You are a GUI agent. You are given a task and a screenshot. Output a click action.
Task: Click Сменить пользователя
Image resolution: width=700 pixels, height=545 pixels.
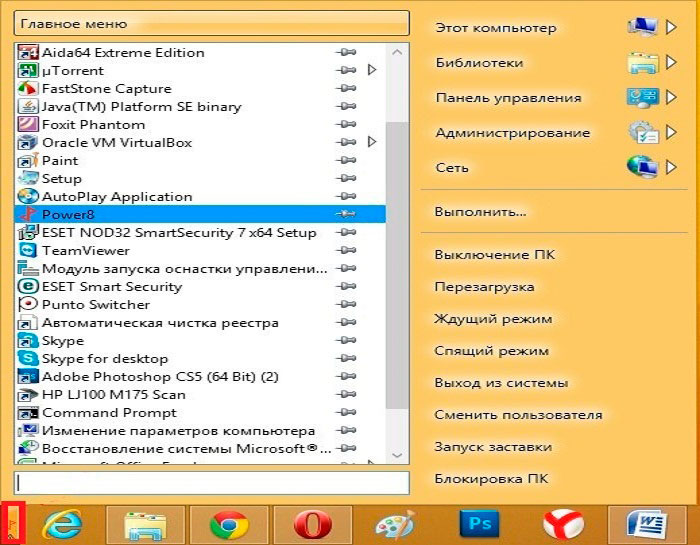[518, 415]
